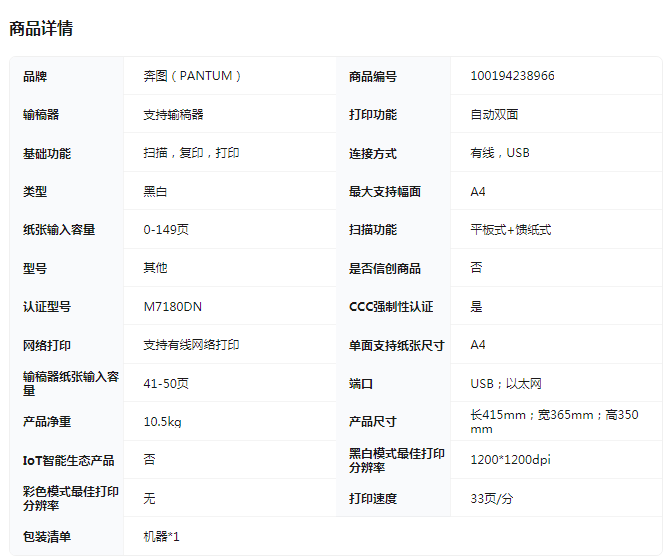Click the 产品净重 value 10.5kg
This screenshot has height=559, width=670.
tap(162, 422)
